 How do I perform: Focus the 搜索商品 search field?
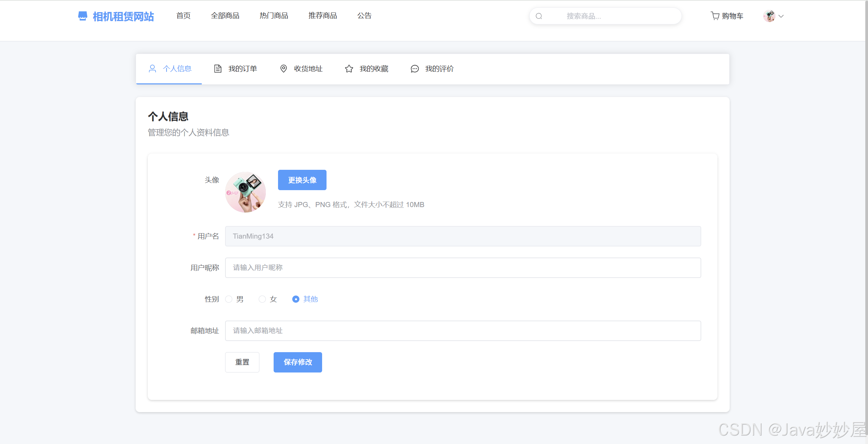pos(606,16)
